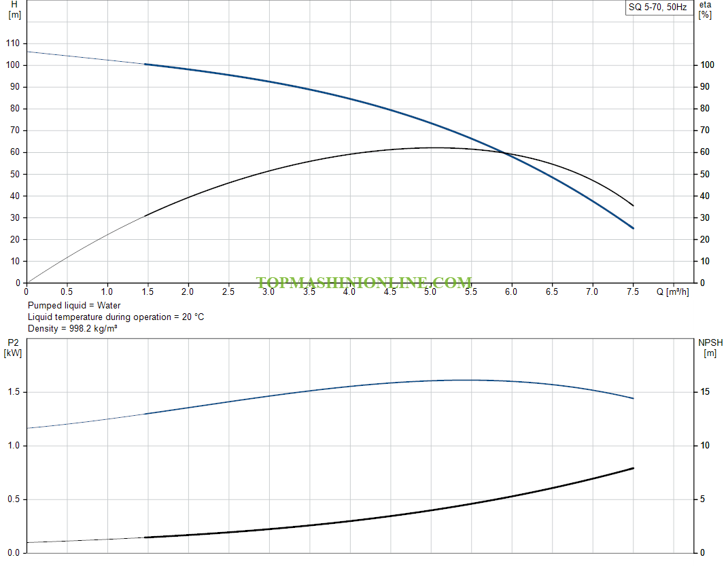Click the 5.5 tick label on Q axis
The height and width of the screenshot is (566, 728).
coord(471,291)
